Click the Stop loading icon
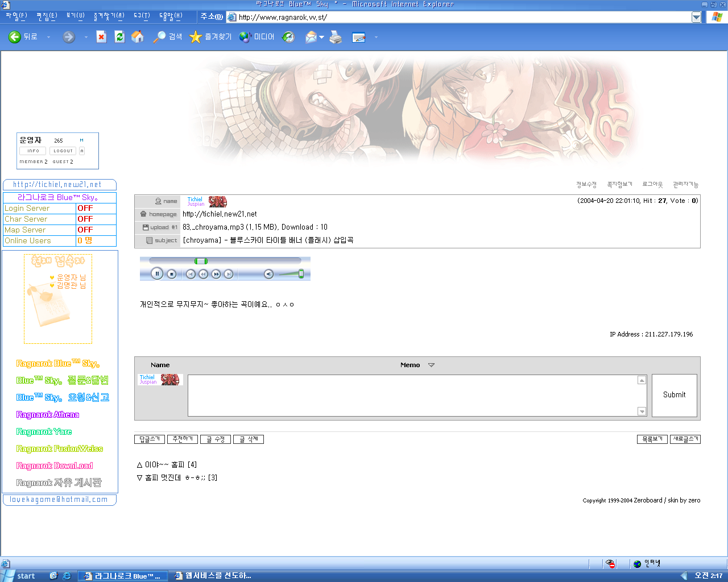728x582 pixels. pyautogui.click(x=101, y=37)
